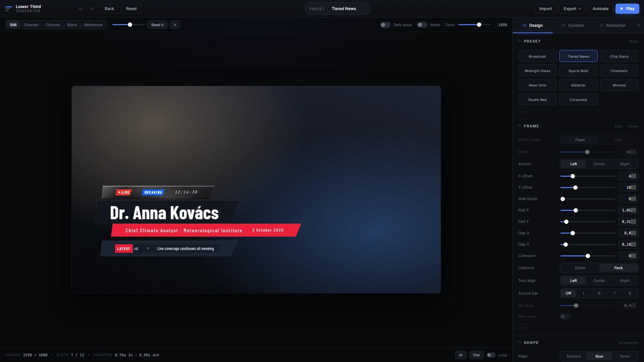Turn on the Matte toggle
The height and width of the screenshot is (362, 644).
[x=422, y=25]
